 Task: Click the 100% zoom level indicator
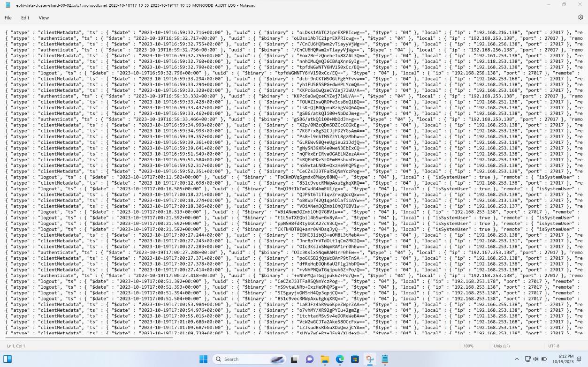tap(469, 346)
